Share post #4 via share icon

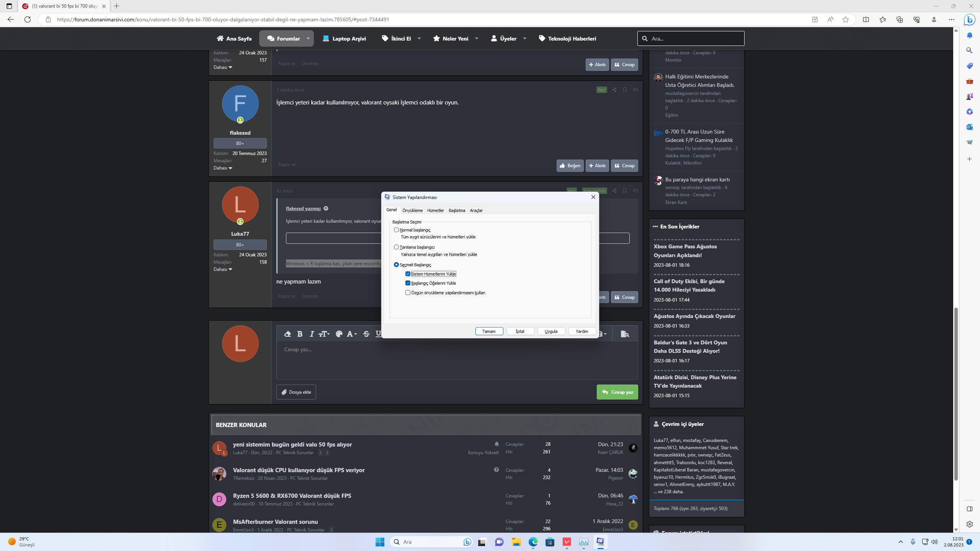(x=614, y=90)
